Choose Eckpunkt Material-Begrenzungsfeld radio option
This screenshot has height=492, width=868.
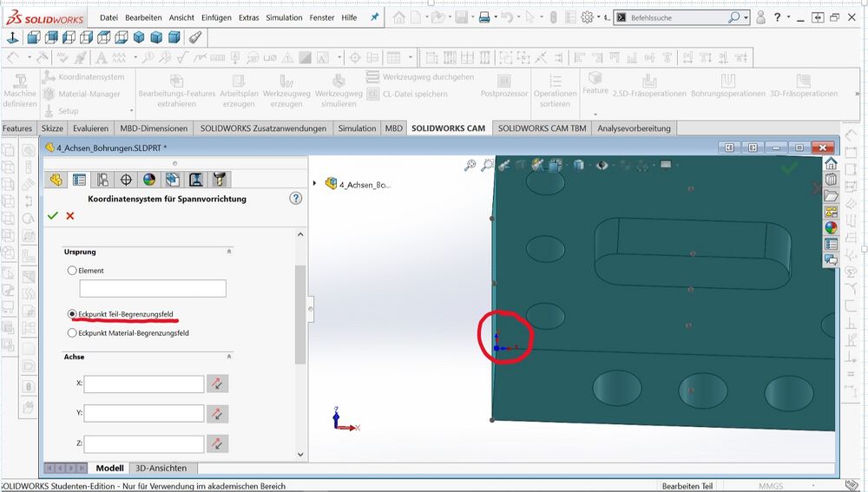click(73, 333)
